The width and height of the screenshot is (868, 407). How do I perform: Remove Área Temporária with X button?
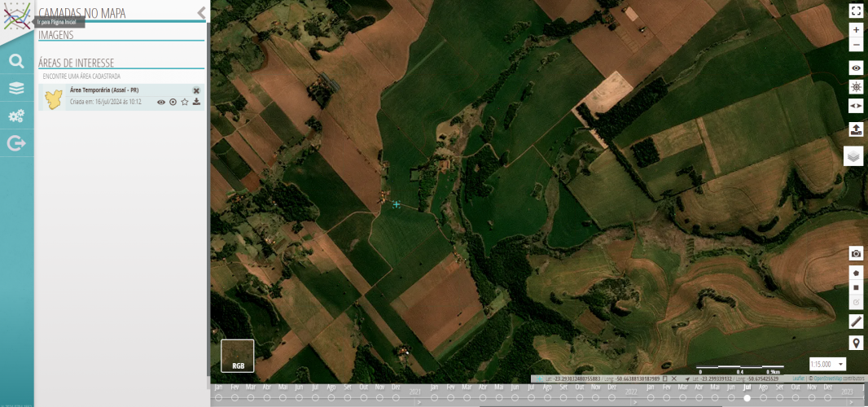196,90
